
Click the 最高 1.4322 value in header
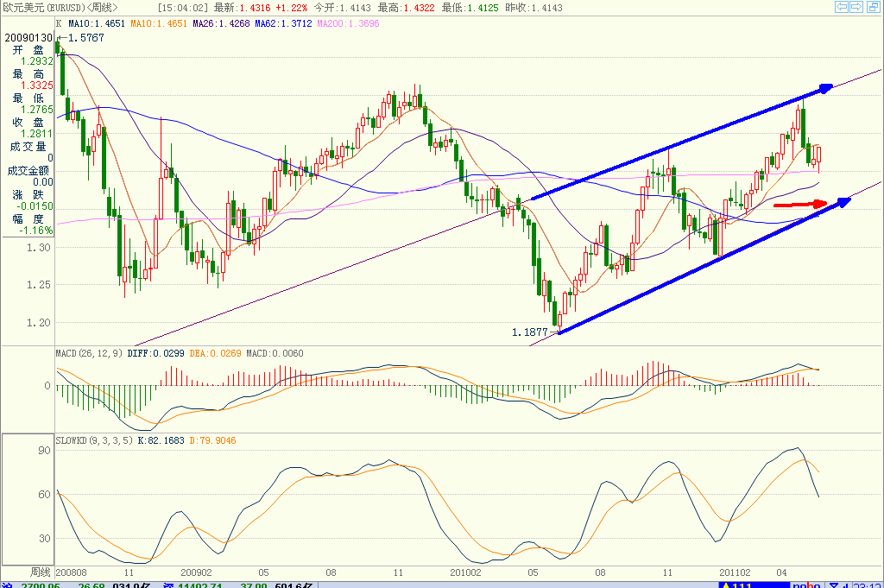pos(406,8)
